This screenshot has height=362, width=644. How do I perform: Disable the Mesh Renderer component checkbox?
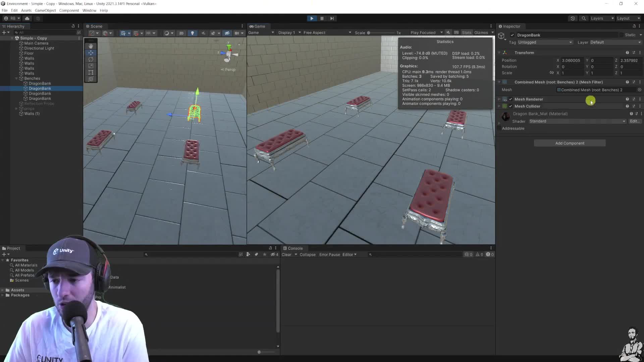click(511, 99)
